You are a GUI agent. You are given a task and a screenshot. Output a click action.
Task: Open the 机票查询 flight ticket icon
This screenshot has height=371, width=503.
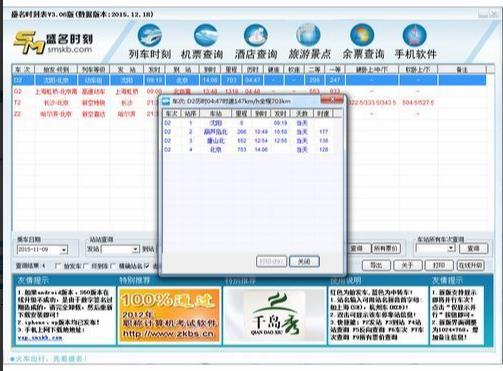(x=202, y=42)
